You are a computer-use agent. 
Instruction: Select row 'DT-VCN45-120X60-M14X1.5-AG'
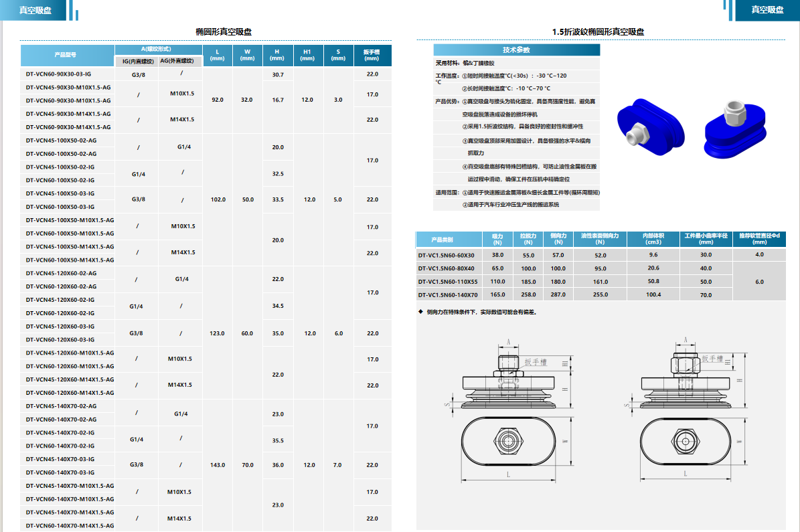coord(68,379)
